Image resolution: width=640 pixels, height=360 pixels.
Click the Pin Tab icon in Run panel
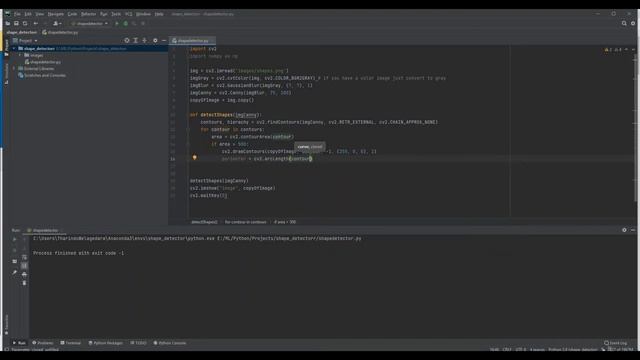[14, 272]
